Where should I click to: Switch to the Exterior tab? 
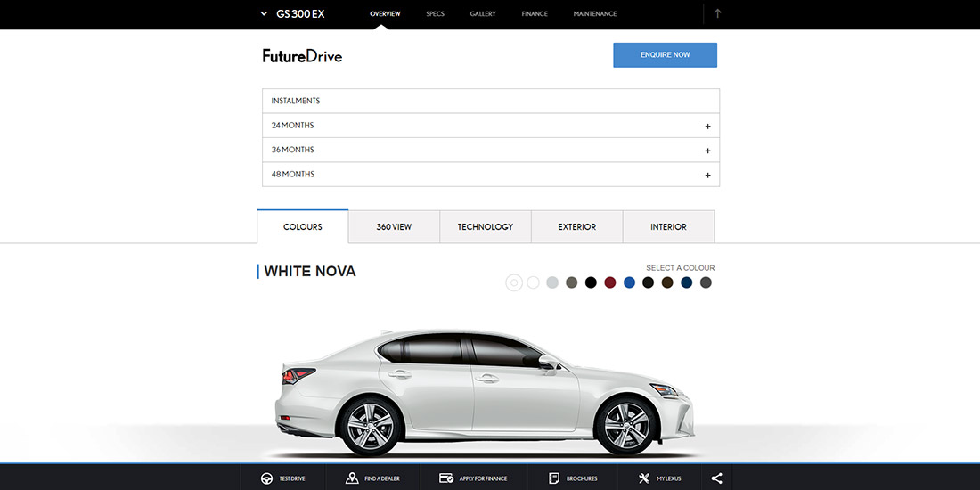[577, 227]
